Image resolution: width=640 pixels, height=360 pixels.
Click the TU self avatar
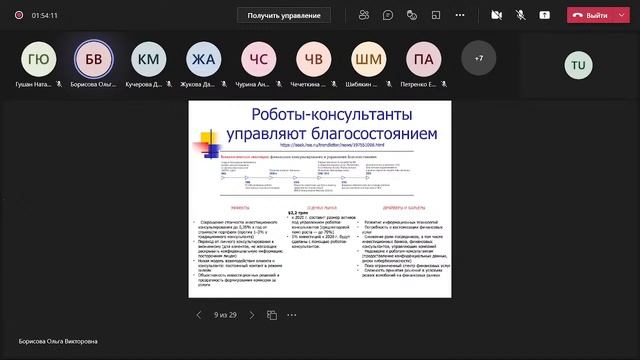coord(578,65)
